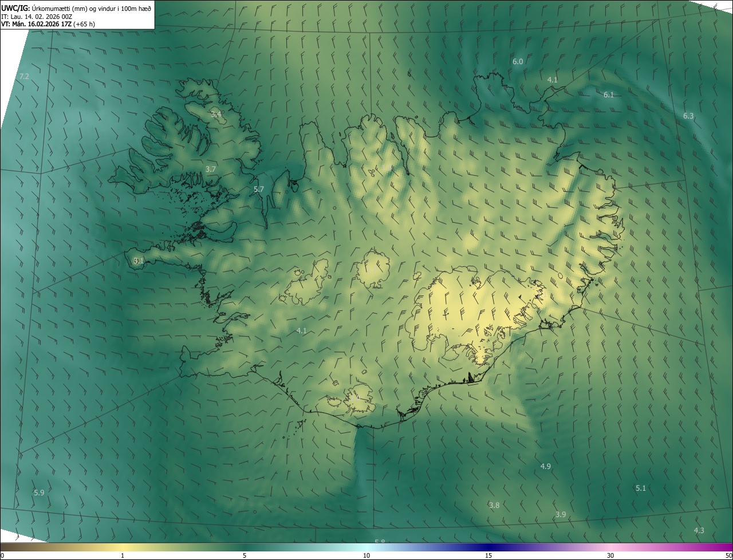Image resolution: width=733 pixels, height=560 pixels.
Task: Select the 5.7 value label on the map
Action: pyautogui.click(x=259, y=189)
